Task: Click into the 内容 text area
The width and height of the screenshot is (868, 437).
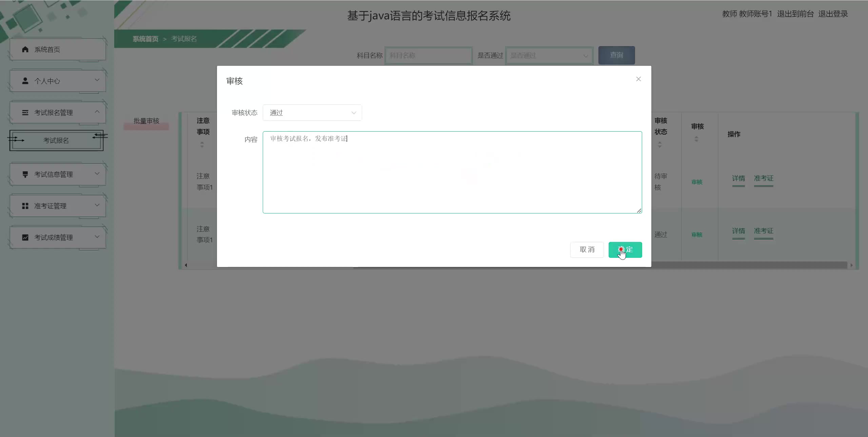Action: pyautogui.click(x=452, y=172)
